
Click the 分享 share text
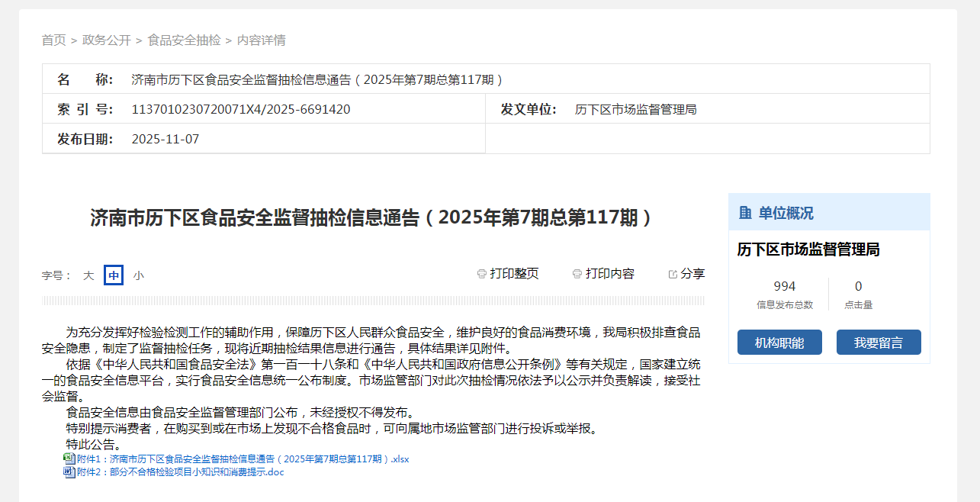click(692, 274)
